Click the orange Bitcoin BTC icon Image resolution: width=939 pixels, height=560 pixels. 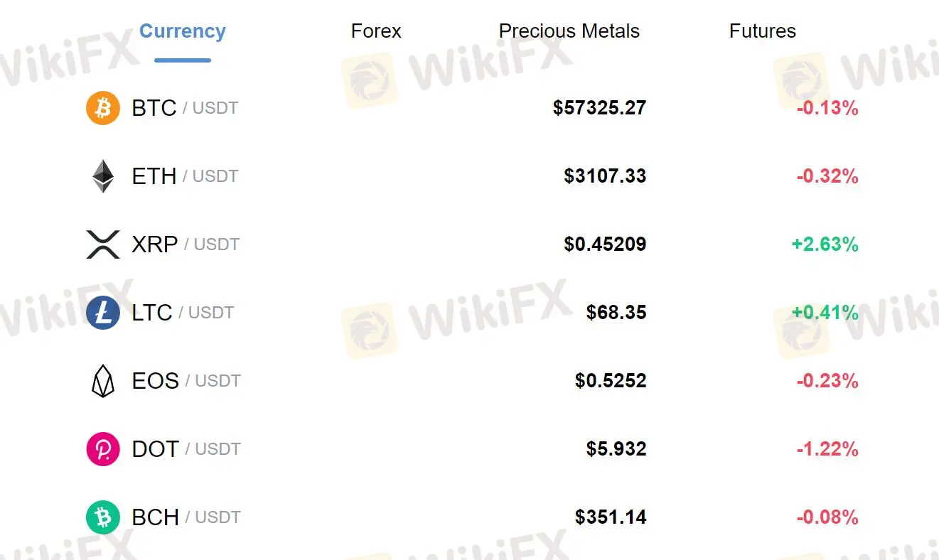click(103, 108)
